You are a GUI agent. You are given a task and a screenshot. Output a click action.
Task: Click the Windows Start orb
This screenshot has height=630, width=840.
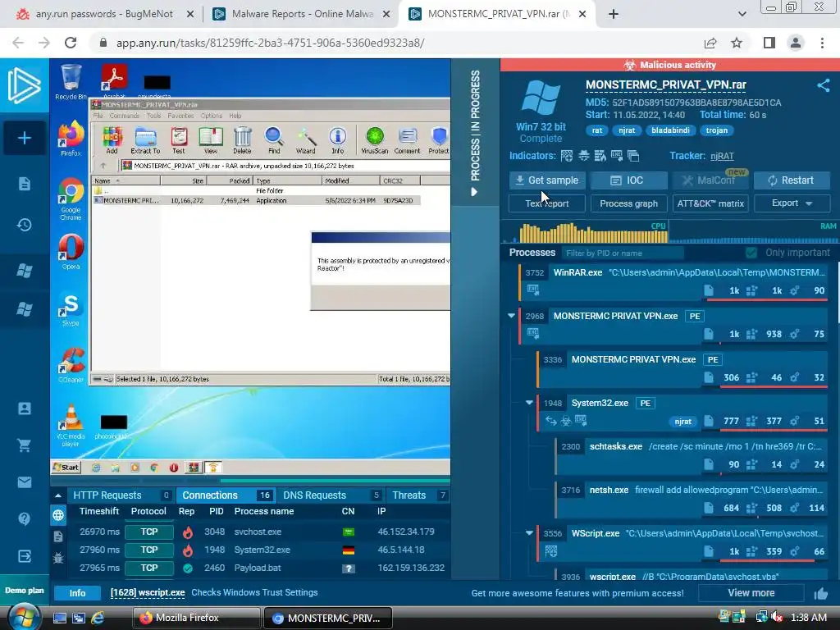(x=22, y=618)
